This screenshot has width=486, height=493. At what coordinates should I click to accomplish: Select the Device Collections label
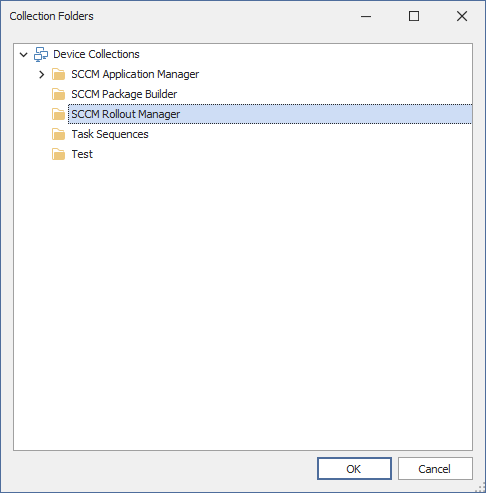(x=96, y=54)
